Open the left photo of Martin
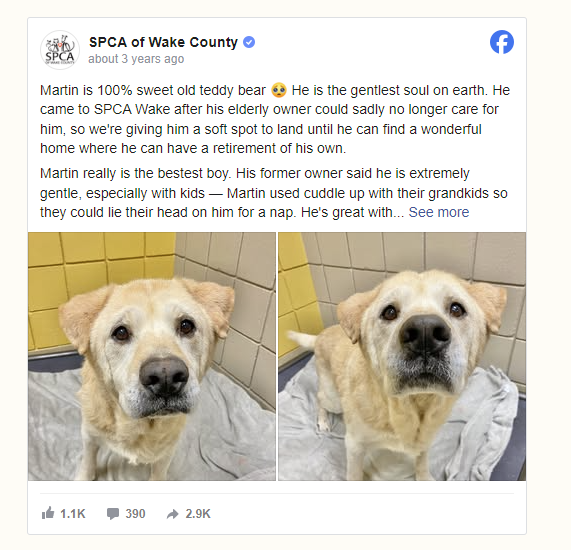 pyautogui.click(x=152, y=356)
